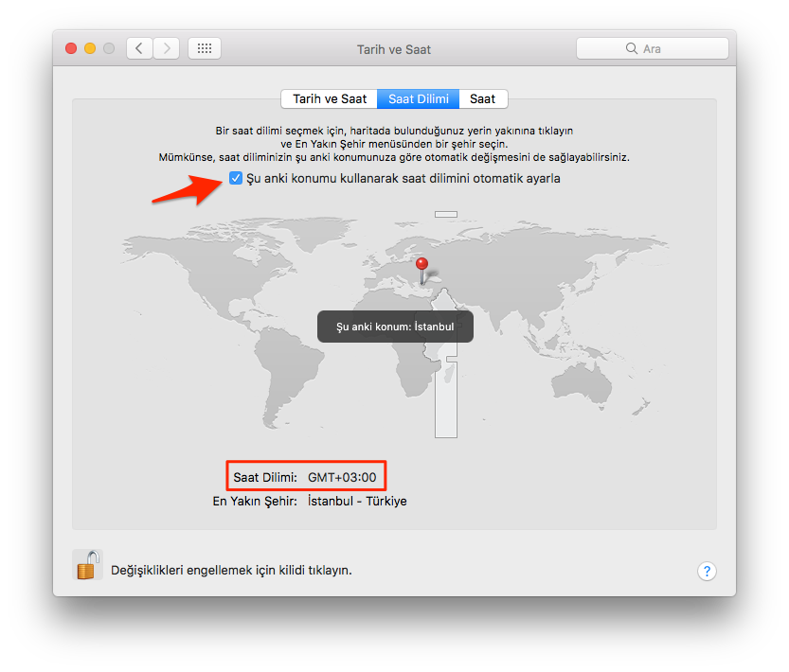Select the Saat Dilimi tab
This screenshot has height=672, width=789.
click(418, 98)
